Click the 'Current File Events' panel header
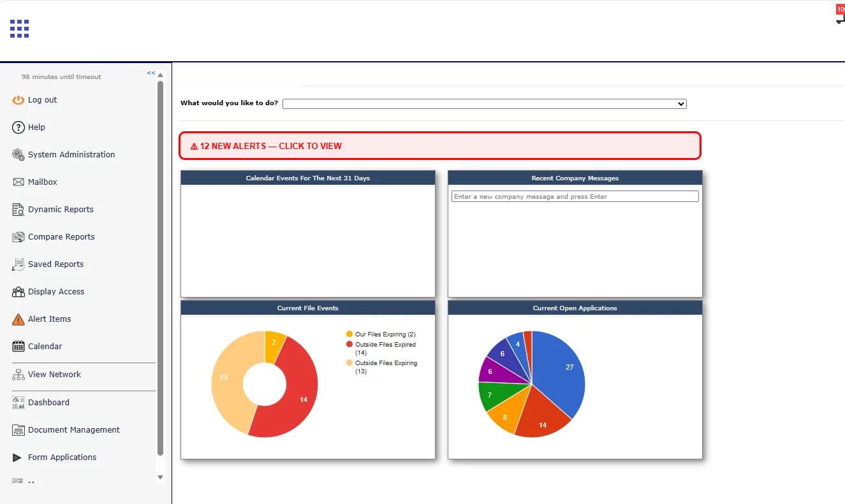 point(308,308)
